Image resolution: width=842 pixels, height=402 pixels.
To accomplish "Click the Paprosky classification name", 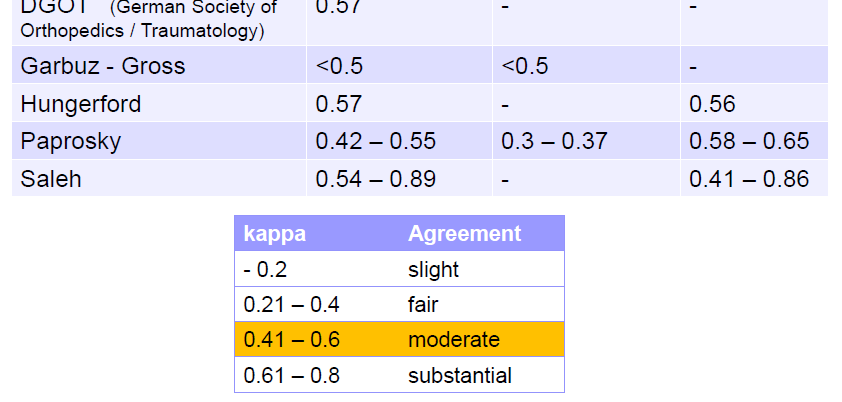I will tap(71, 142).
